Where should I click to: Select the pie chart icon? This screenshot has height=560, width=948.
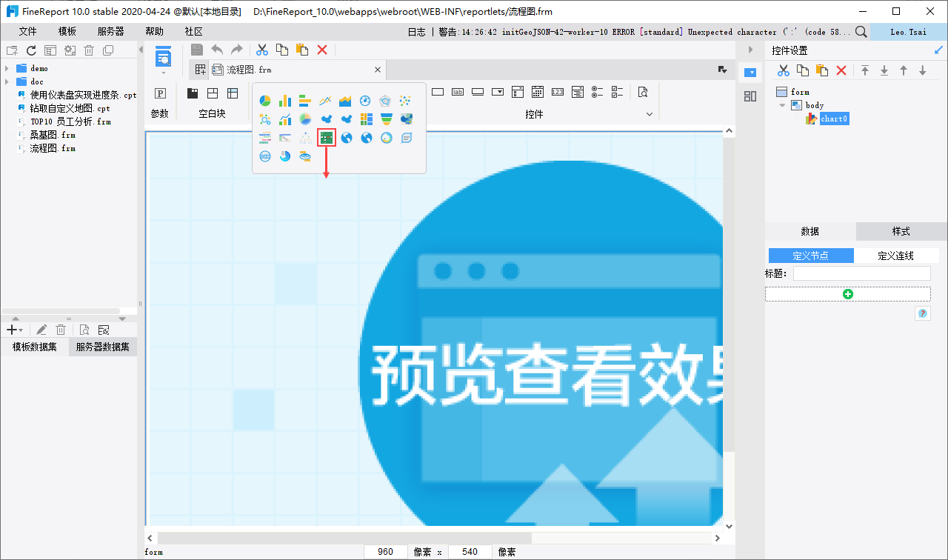pos(265,101)
